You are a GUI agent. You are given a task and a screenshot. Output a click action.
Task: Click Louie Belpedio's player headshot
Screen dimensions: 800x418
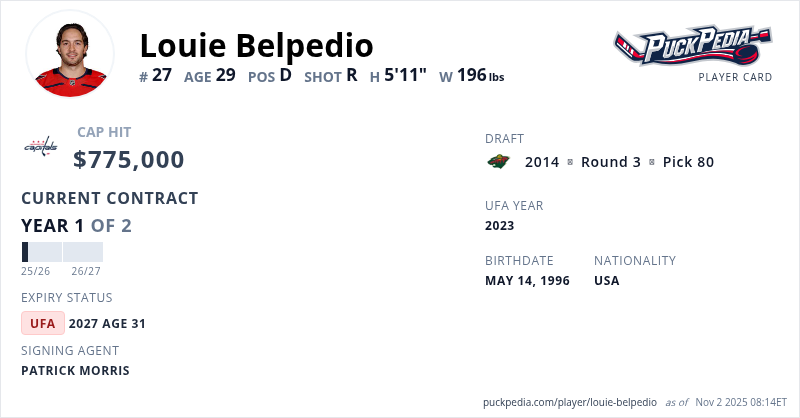[x=70, y=55]
